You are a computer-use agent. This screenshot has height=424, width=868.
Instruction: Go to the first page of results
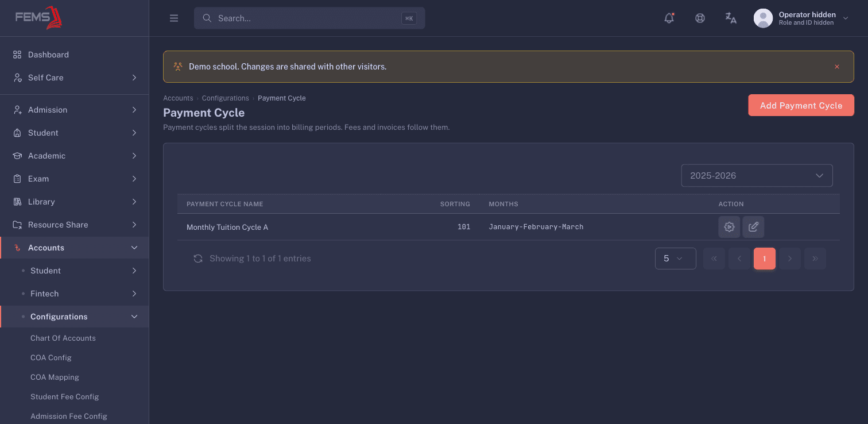[x=714, y=259]
